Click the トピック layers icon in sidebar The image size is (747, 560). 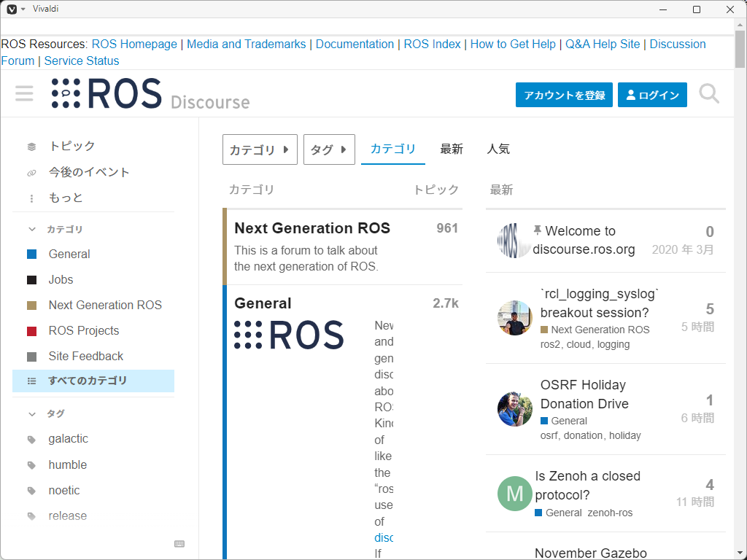(x=31, y=147)
